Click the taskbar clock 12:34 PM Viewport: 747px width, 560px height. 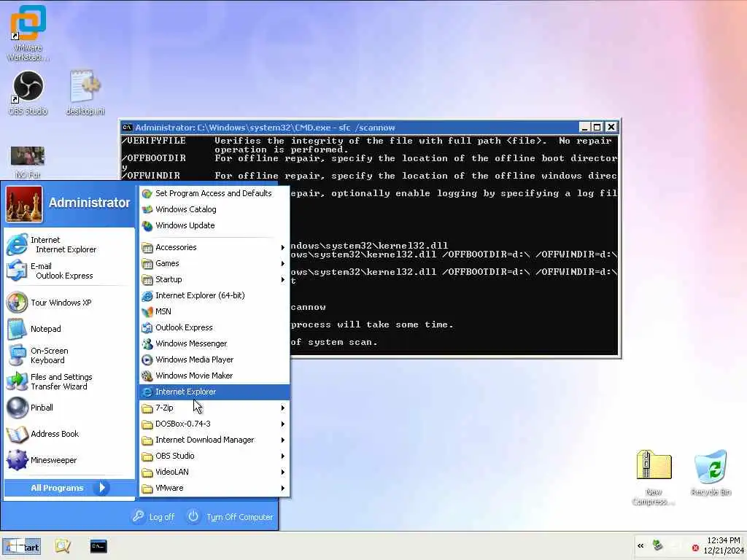(723, 540)
